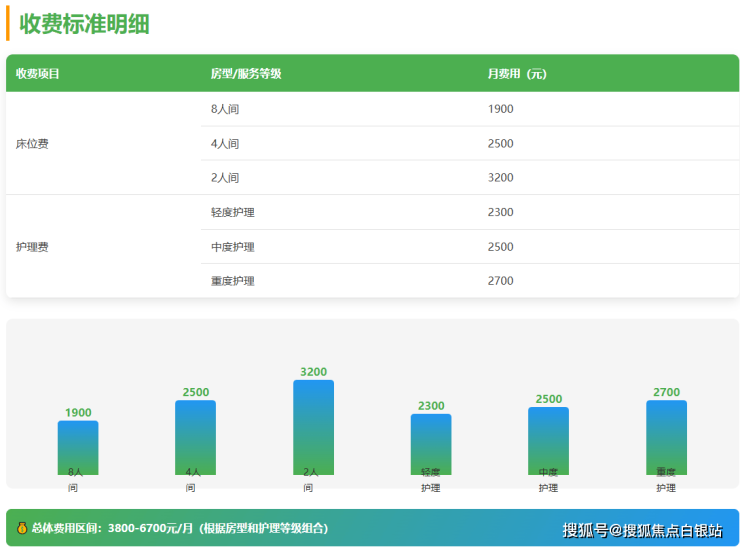The height and width of the screenshot is (547, 740).
Task: Click the money bag icon in footer banner
Action: (x=22, y=528)
